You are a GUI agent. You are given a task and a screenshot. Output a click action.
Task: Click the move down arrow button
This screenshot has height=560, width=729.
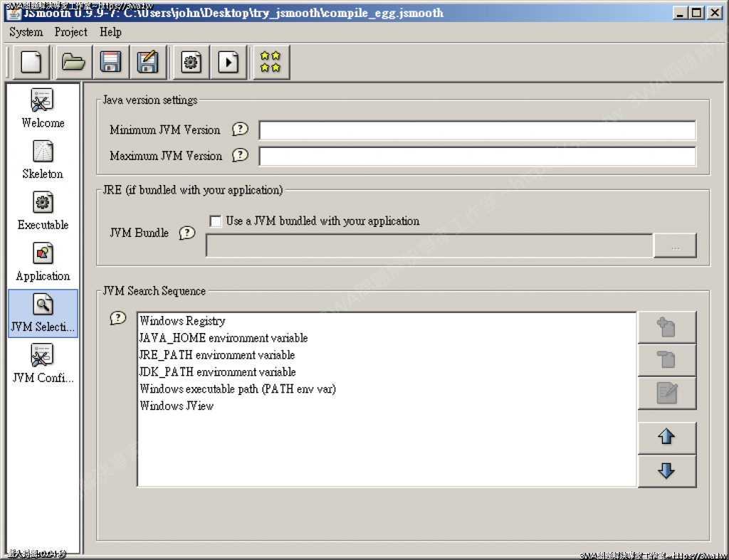tap(666, 471)
